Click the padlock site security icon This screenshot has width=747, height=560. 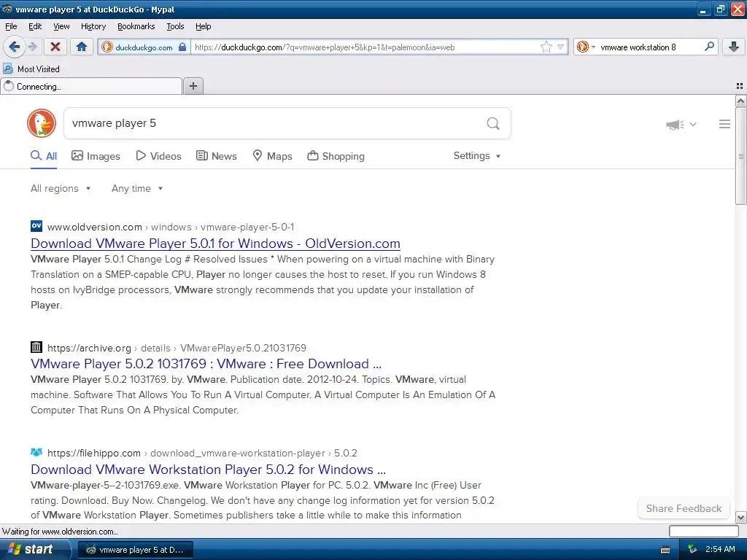[182, 47]
